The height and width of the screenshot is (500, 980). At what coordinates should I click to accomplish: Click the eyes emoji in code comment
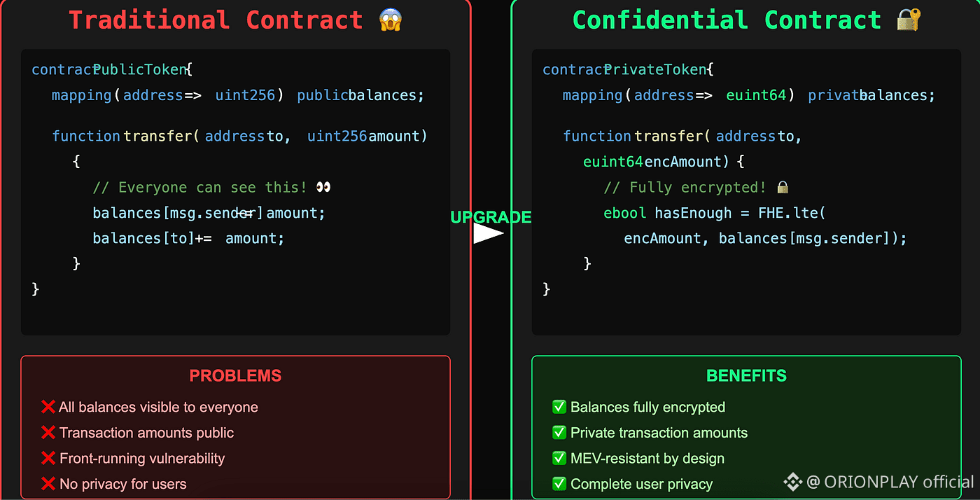pos(323,187)
